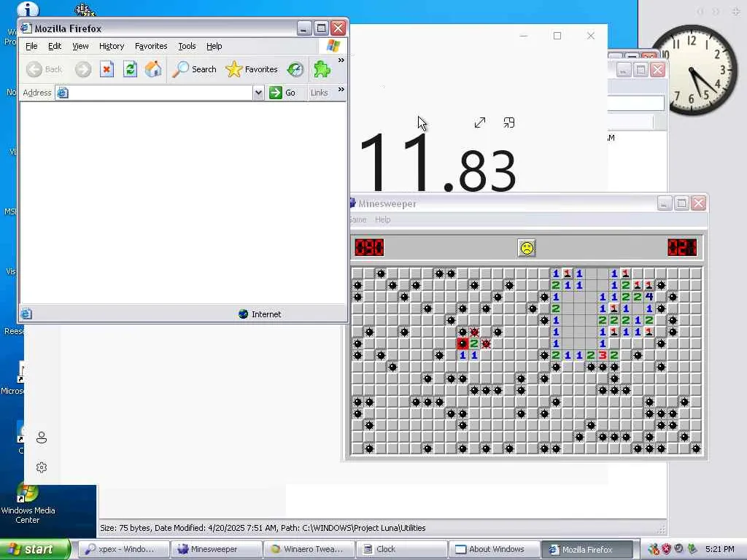Open the Game menu in Minesweeper
Viewport: 747px width, 560px height.
(357, 219)
